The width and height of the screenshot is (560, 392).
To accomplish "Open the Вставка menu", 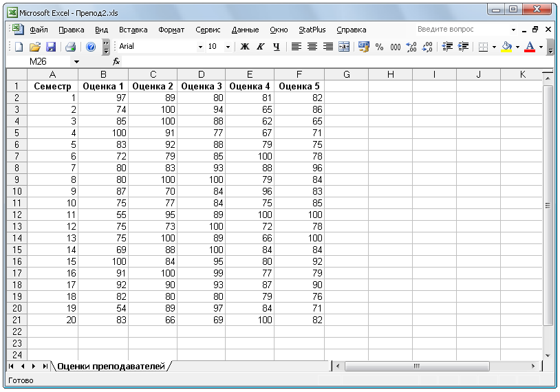I will pyautogui.click(x=133, y=30).
